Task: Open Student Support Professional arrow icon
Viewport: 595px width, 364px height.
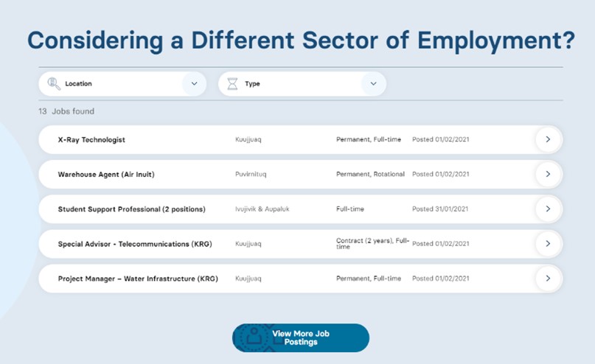Action: tap(548, 209)
